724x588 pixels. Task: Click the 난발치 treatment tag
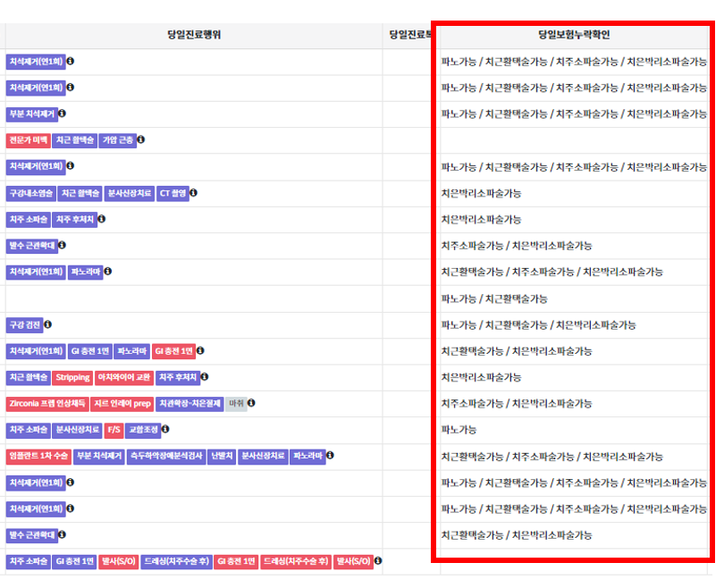222,457
